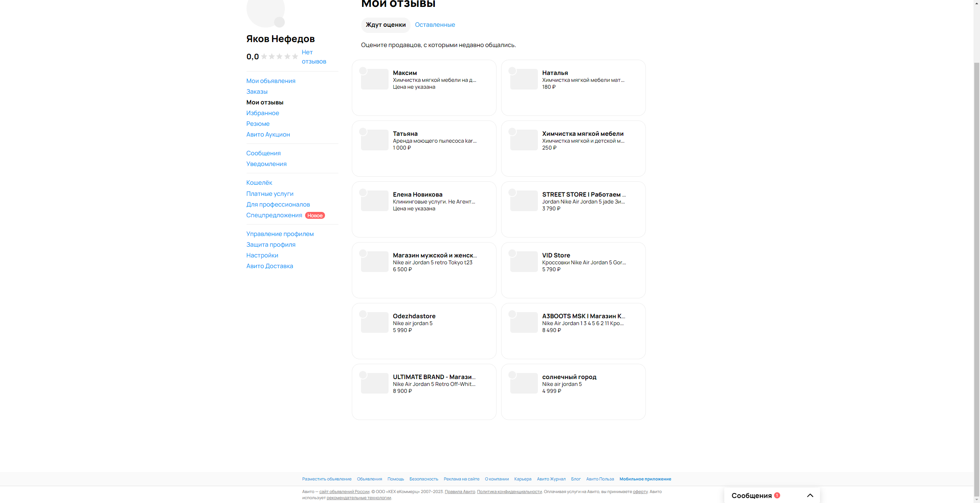
Task: Click Мобильное приложение footer link
Action: coord(645,479)
